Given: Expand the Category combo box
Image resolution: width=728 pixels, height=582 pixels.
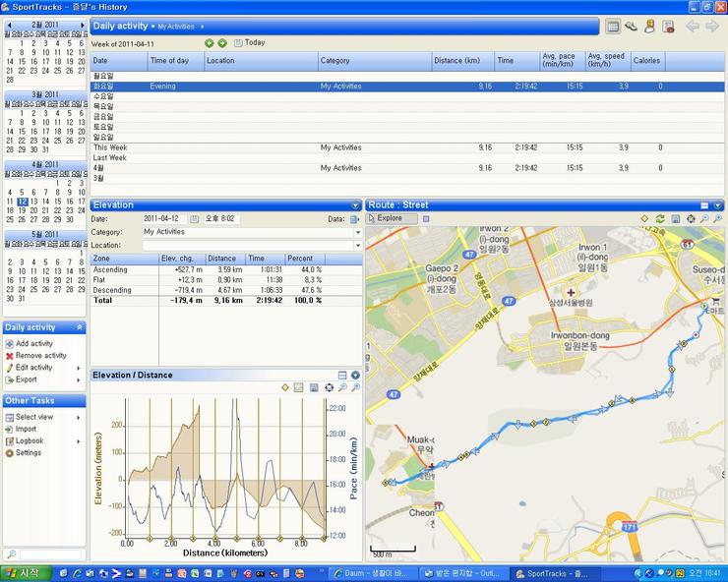Looking at the screenshot, I should (x=358, y=232).
